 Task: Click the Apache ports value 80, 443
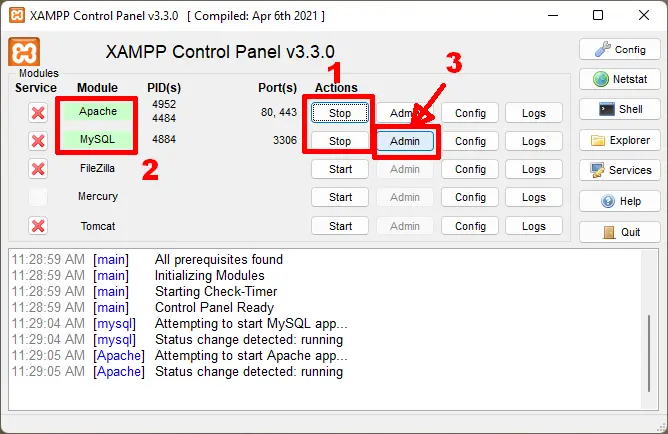coord(279,112)
